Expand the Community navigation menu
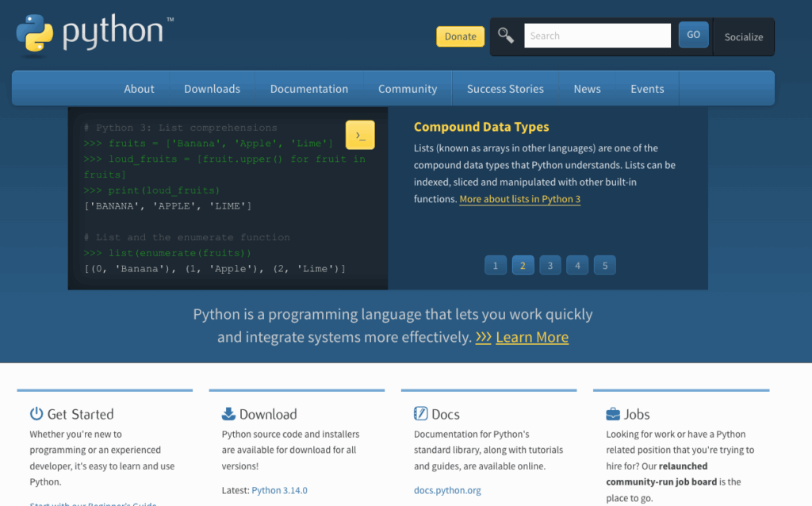This screenshot has width=812, height=506. pos(408,89)
